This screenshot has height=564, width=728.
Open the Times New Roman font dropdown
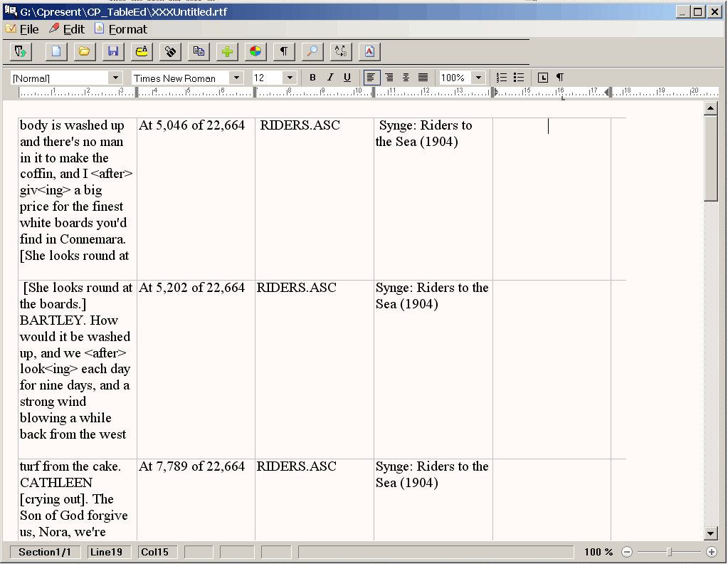click(x=236, y=78)
